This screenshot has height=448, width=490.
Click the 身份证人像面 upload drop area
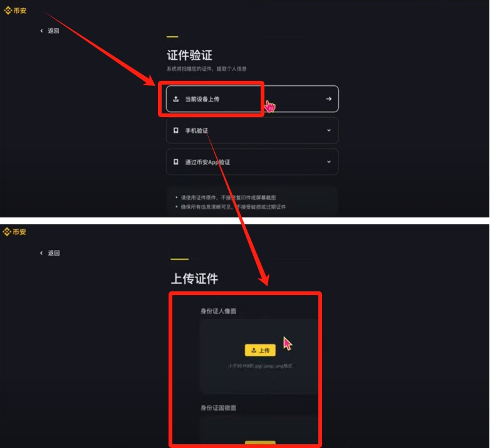tap(259, 357)
